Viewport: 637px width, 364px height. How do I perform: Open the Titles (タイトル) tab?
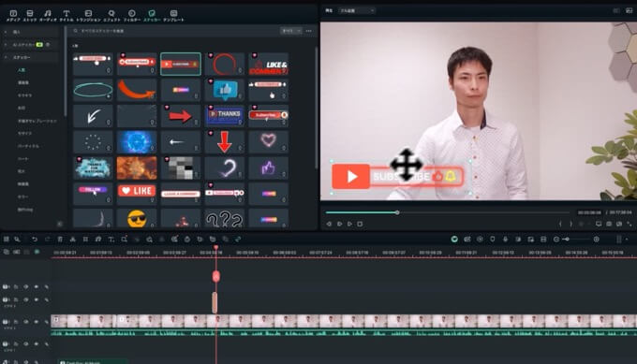[67, 16]
